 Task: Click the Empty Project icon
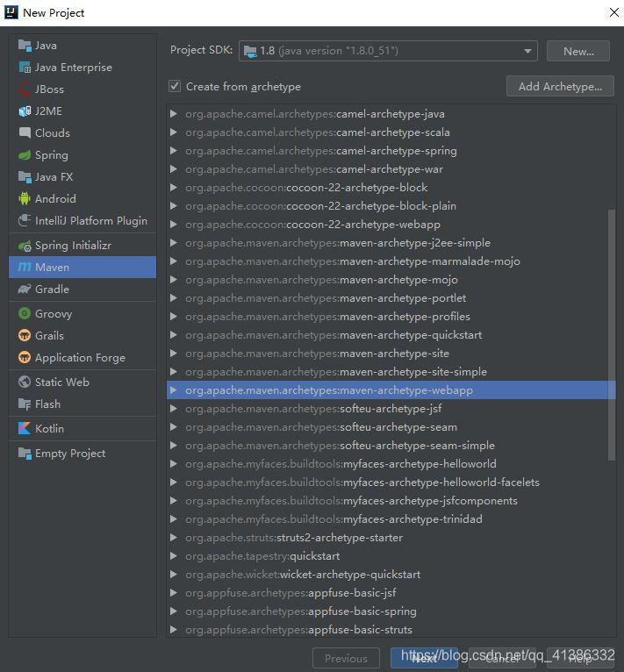click(25, 454)
